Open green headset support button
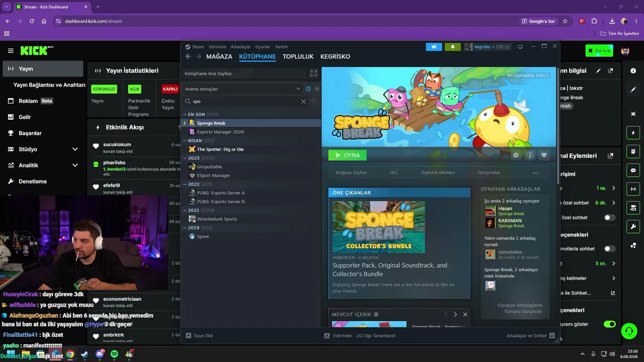This screenshot has height=362, width=644. 629,331
